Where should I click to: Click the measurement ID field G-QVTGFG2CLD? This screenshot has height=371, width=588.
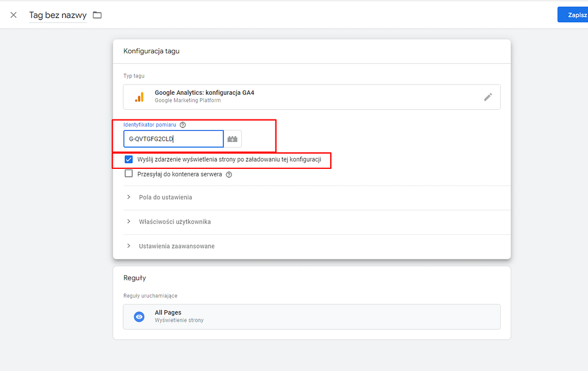point(172,139)
